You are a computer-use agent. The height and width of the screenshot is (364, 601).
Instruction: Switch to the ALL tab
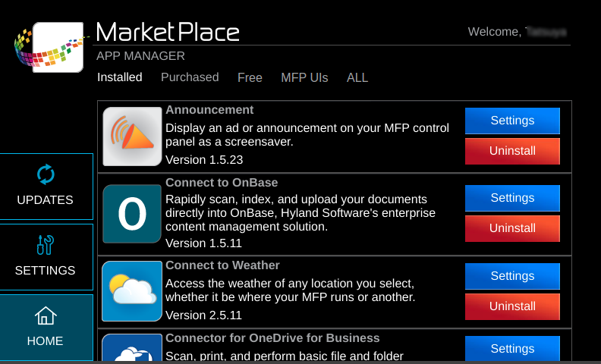pyautogui.click(x=357, y=78)
